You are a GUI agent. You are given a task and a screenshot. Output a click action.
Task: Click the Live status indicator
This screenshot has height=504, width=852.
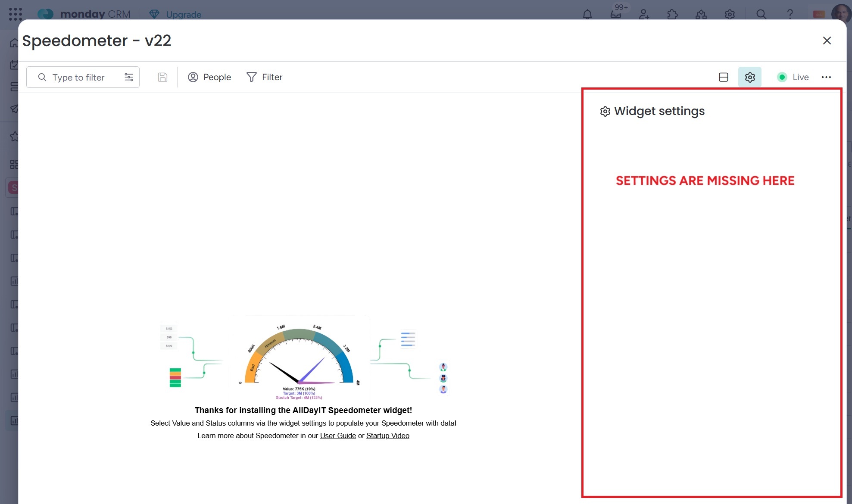(793, 77)
